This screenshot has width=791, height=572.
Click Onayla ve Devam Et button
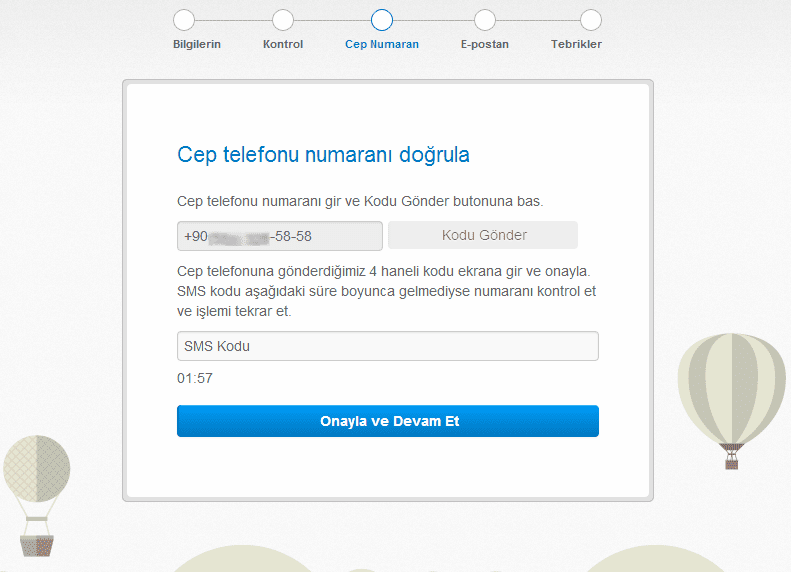point(387,421)
